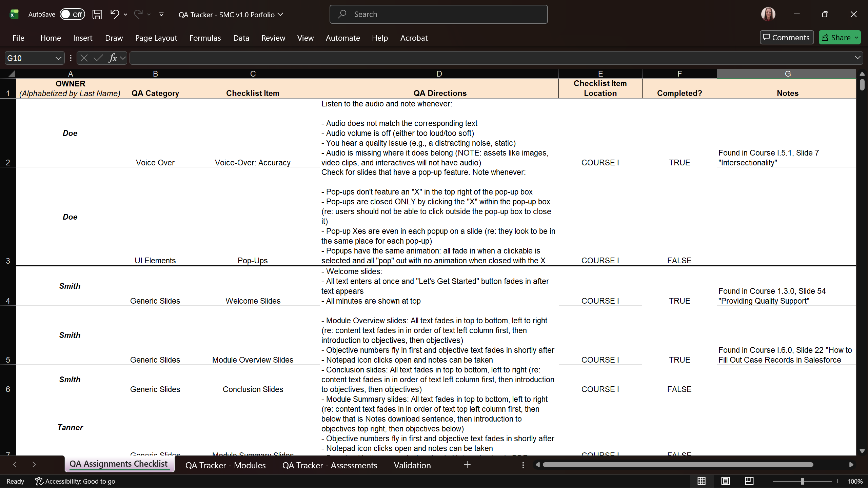Switch to QA Tracker - Modules sheet
Screen dimensions: 868x488
click(x=225, y=465)
